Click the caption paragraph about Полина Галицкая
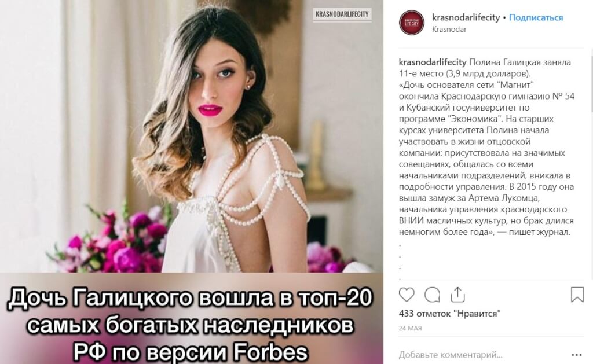The image size is (593, 364). click(486, 147)
